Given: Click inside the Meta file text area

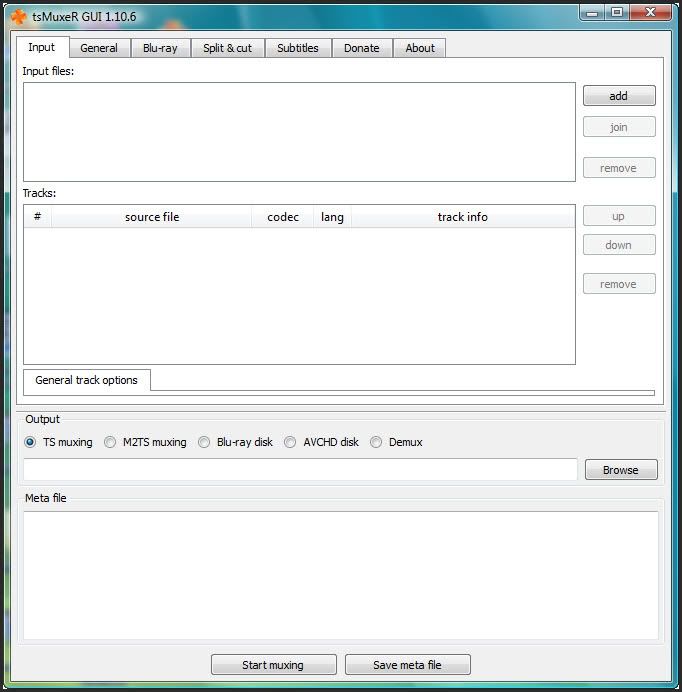Looking at the screenshot, I should click(x=341, y=575).
